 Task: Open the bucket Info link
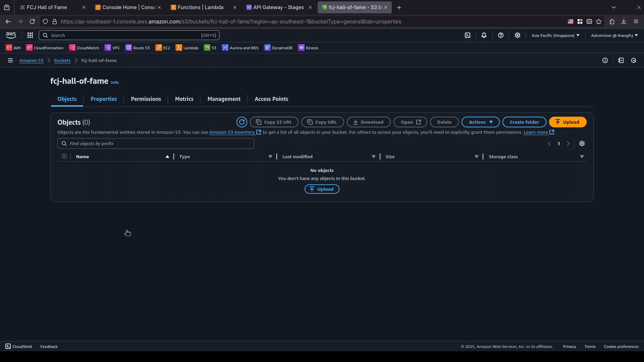click(115, 82)
